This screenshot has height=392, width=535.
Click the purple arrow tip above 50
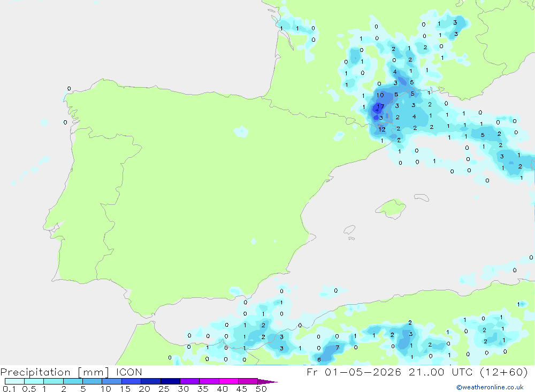pos(267,382)
